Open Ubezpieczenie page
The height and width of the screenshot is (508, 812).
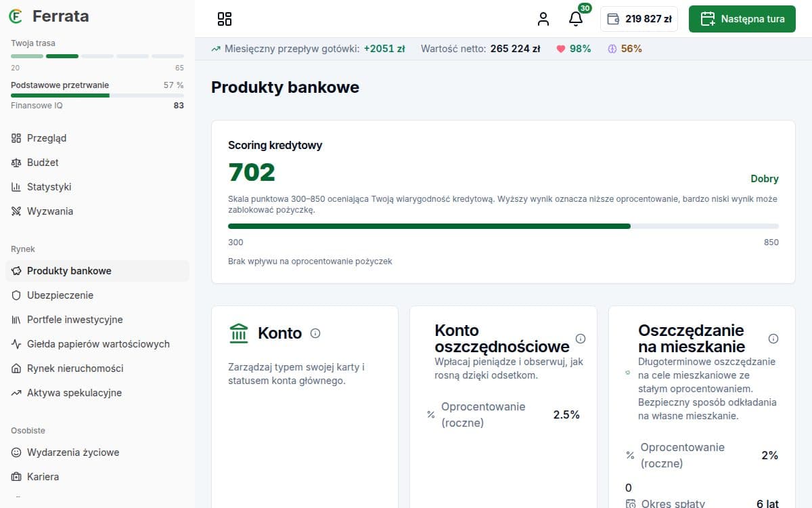(97, 295)
